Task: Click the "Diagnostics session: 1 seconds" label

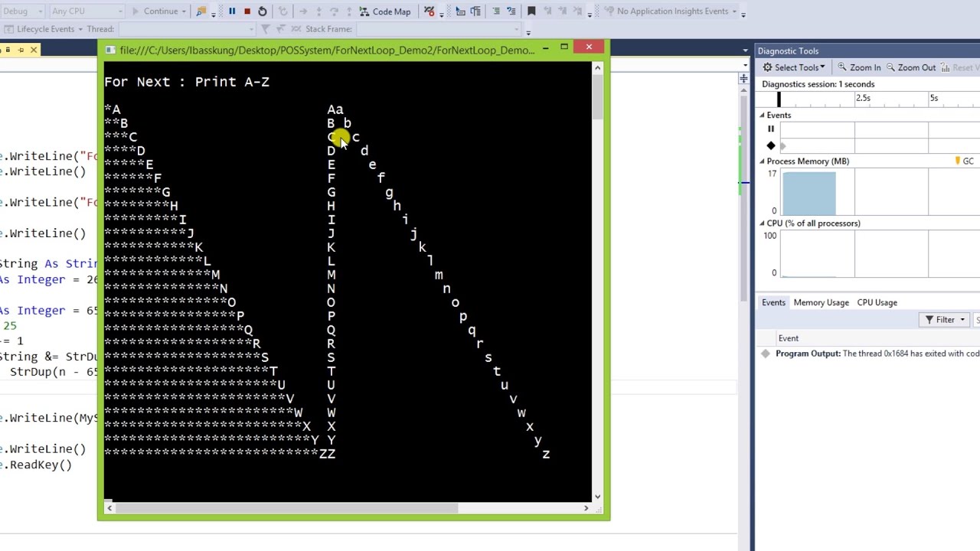Action: (x=818, y=84)
